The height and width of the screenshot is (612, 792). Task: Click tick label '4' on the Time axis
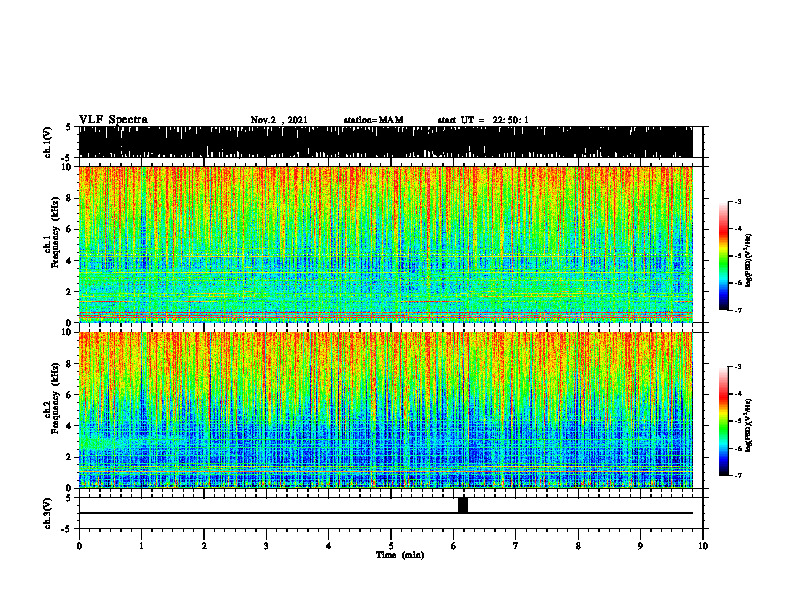(328, 546)
